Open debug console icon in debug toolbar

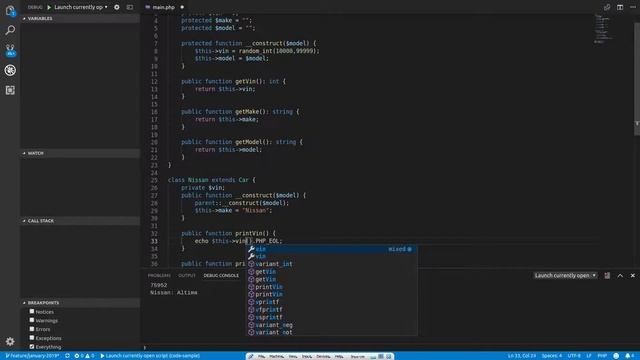point(130,7)
